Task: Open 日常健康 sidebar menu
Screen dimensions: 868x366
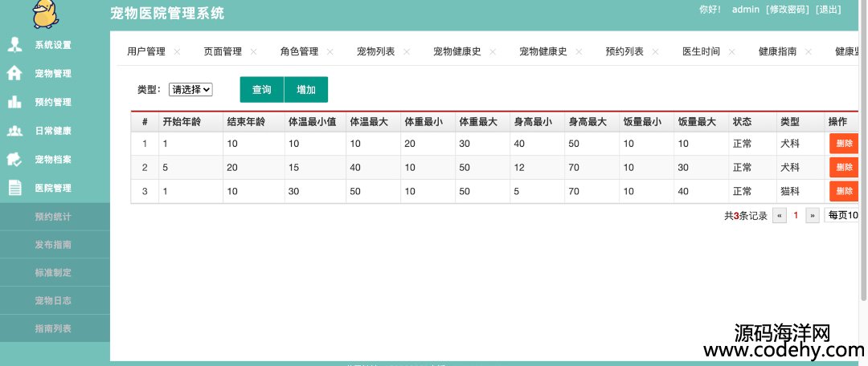Action: point(55,131)
